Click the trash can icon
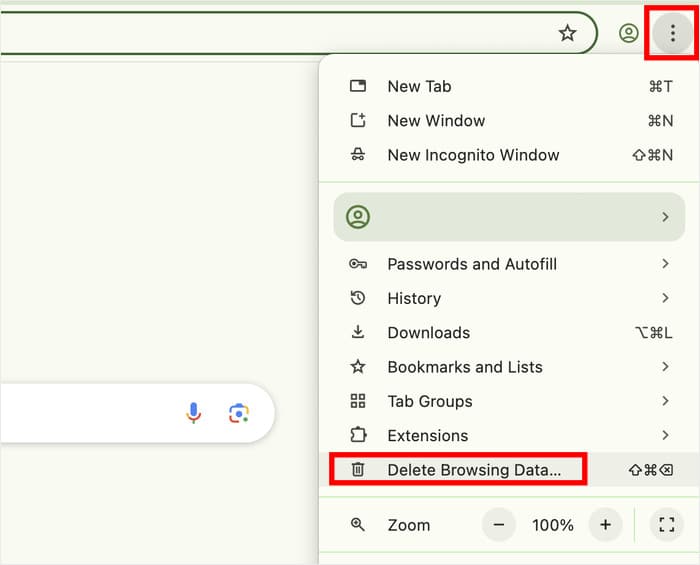 [x=358, y=469]
